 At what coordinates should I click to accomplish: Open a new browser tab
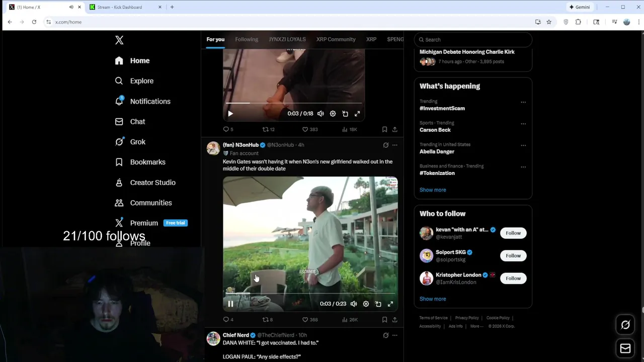172,7
